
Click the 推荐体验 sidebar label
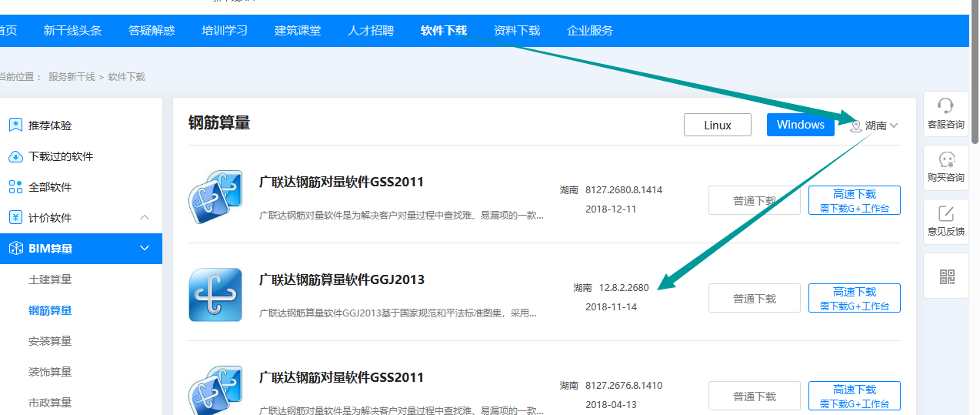pyautogui.click(x=50, y=126)
